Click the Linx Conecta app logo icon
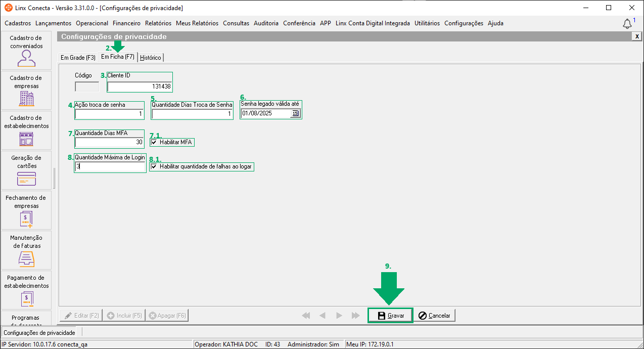 (x=9, y=8)
